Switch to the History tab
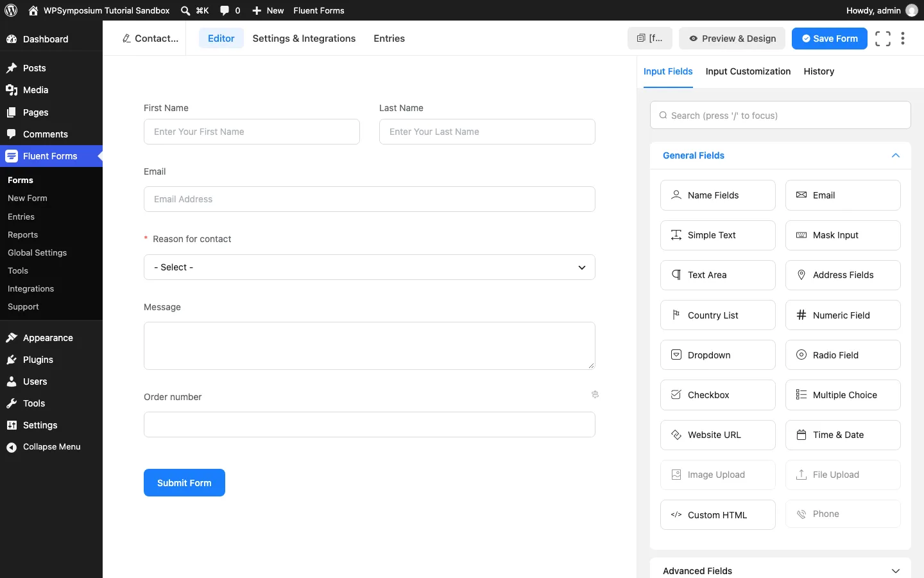This screenshot has width=924, height=578. click(819, 71)
